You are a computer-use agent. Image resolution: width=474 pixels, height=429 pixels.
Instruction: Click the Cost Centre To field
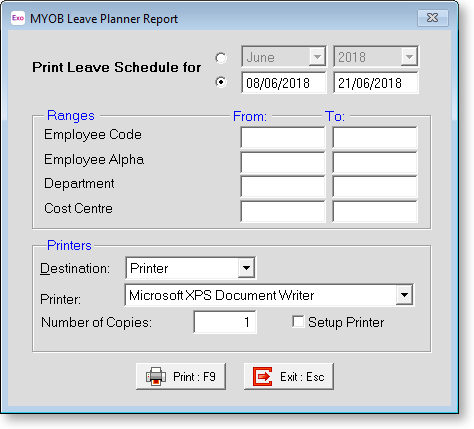pos(375,211)
